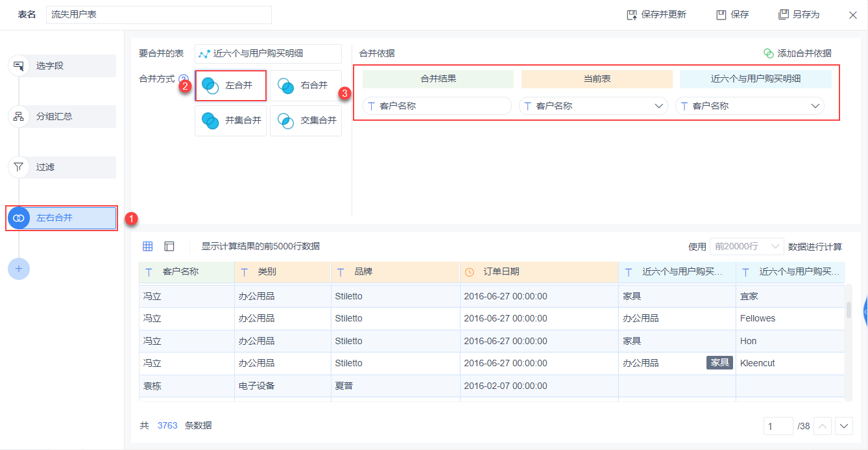Click the 合并结果 header label
This screenshot has width=868, height=450.
(438, 79)
